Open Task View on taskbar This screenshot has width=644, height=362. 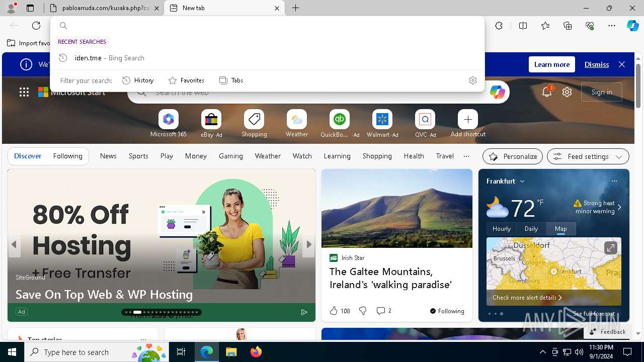point(181,352)
